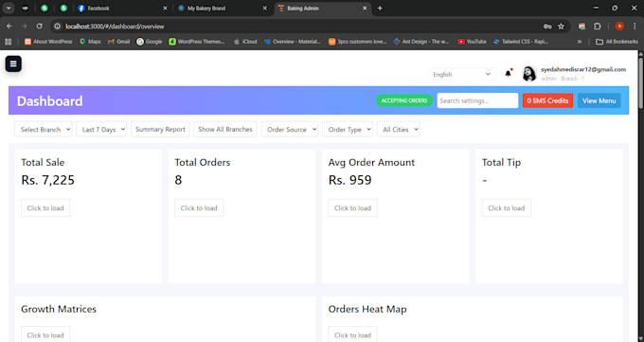Bookmark this page with the star
The image size is (644, 342).
point(561,27)
